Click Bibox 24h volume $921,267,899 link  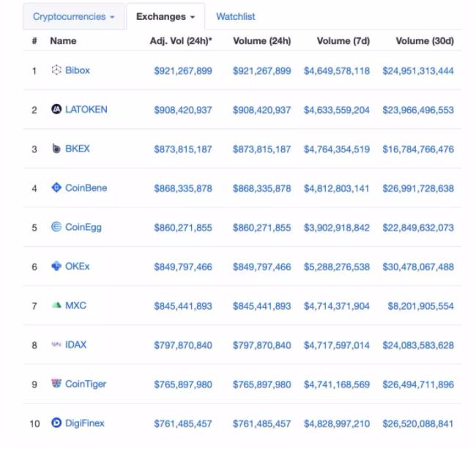262,71
